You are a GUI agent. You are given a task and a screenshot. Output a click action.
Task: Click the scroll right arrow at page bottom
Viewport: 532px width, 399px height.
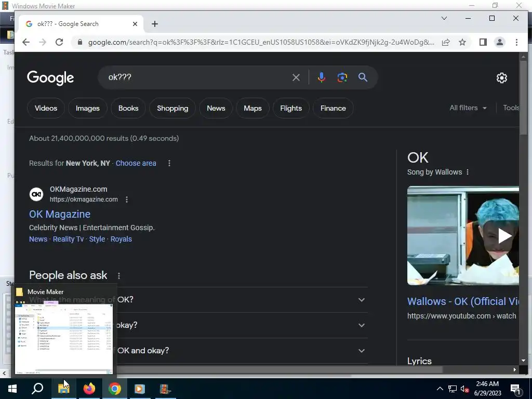click(514, 369)
